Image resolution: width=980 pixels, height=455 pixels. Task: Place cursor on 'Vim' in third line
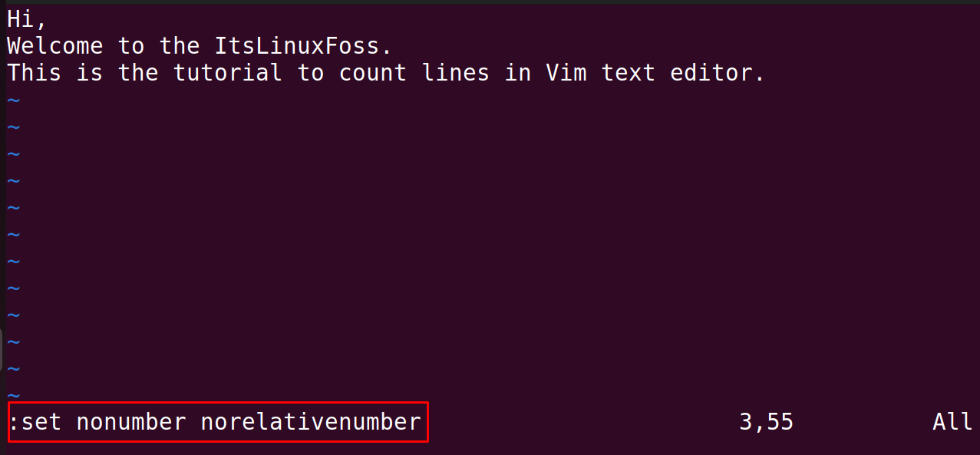(566, 73)
